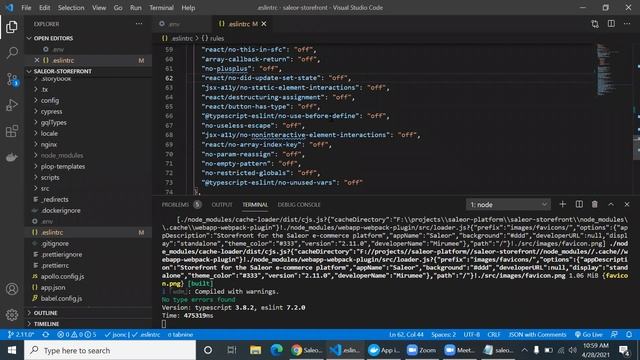Switch to the Debug Console tab
Viewport: 640px width, 360px height.
[299, 204]
